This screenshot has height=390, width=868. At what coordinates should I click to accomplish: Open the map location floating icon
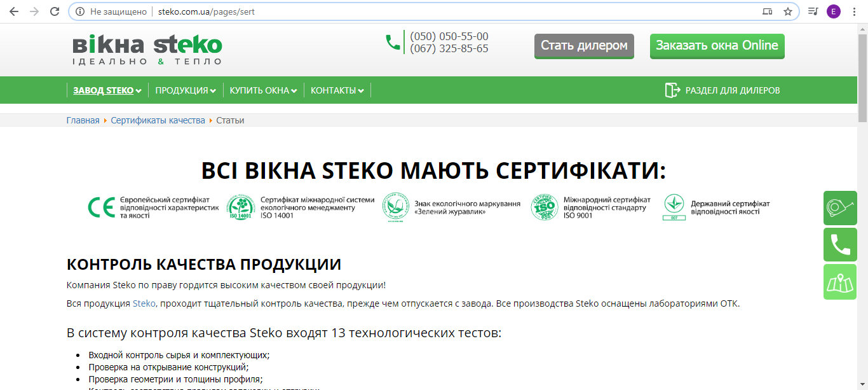pyautogui.click(x=840, y=282)
